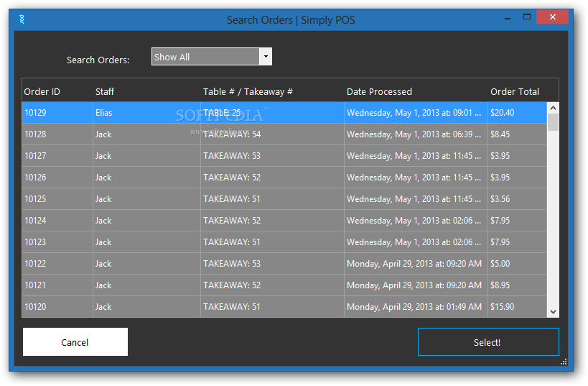Select order 10126 row
The image size is (588, 386).
coord(284,178)
